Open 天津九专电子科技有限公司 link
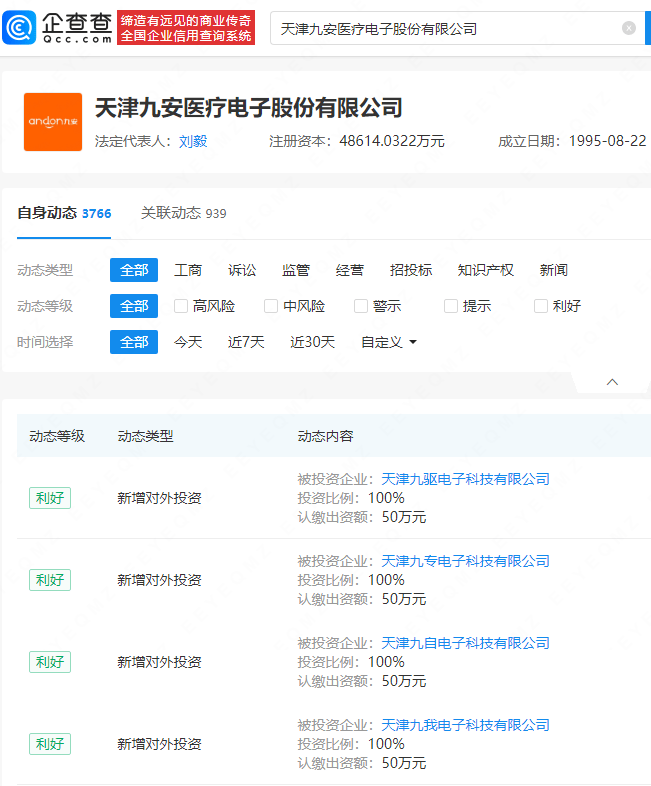The image size is (651, 786). (x=466, y=561)
